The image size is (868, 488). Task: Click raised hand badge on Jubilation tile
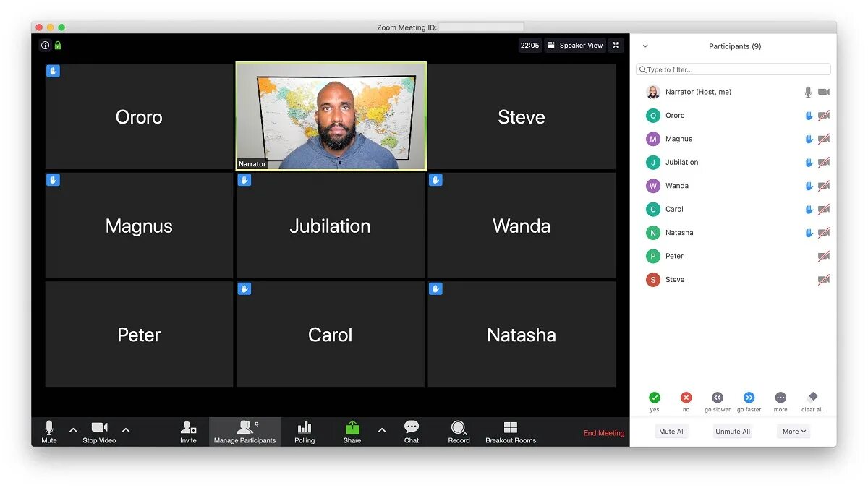pyautogui.click(x=244, y=180)
